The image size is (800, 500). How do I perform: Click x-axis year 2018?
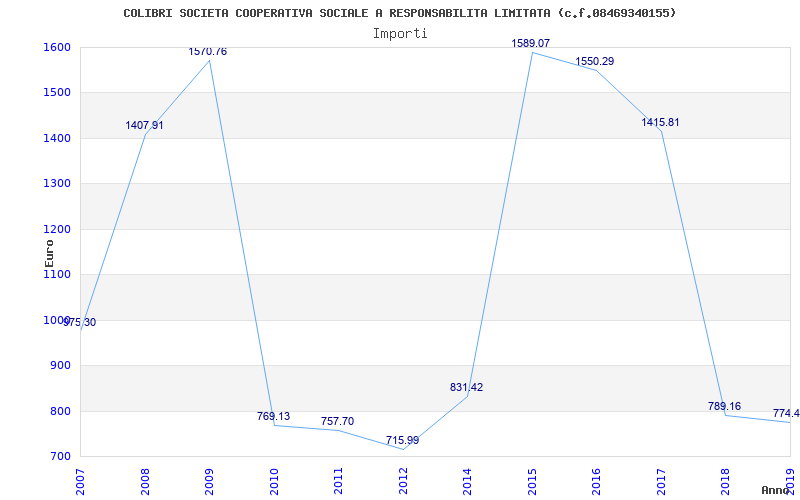(726, 481)
